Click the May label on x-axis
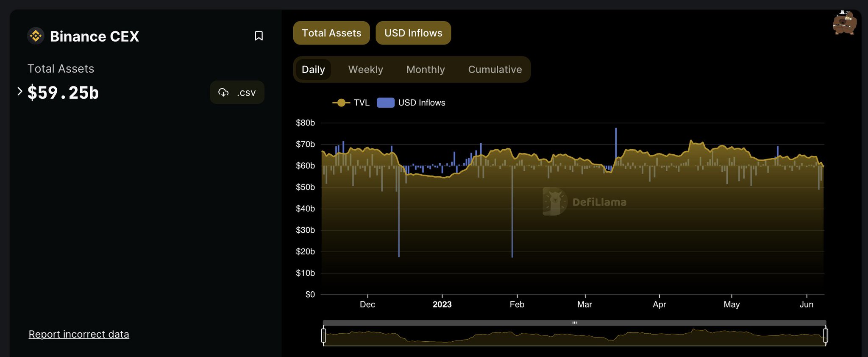Viewport: 868px width, 357px height. (732, 304)
